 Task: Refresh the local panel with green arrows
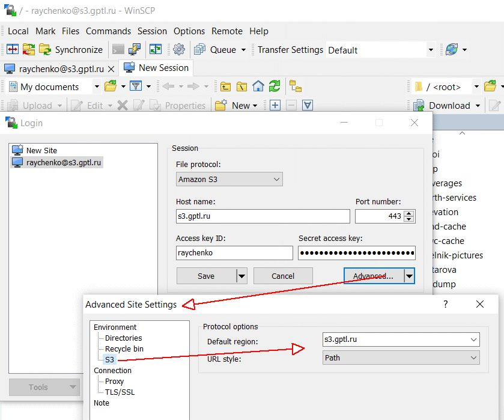point(275,86)
